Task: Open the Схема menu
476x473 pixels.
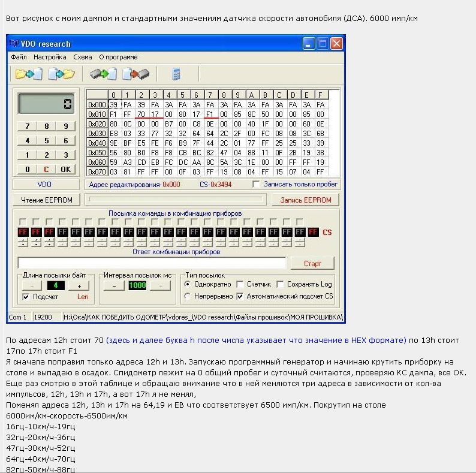Action: click(x=83, y=57)
